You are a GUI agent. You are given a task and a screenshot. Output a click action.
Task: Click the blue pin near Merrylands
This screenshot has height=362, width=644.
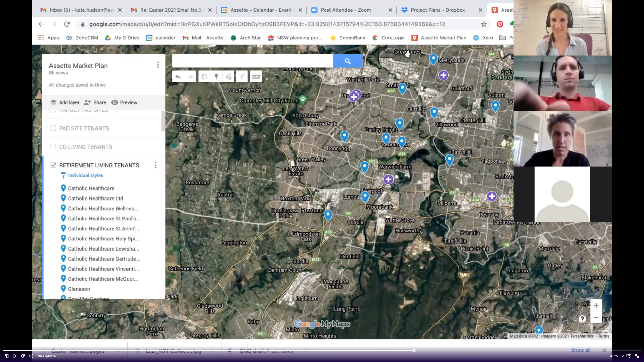point(433,59)
